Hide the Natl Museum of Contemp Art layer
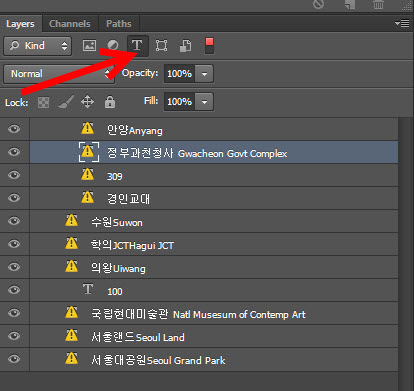Image resolution: width=414 pixels, height=391 pixels. 14,313
